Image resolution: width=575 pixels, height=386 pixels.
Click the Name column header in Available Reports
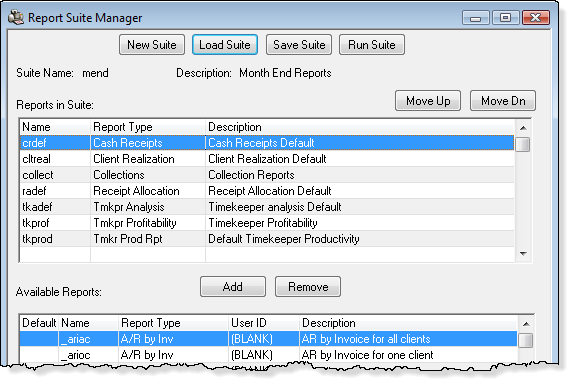[88, 323]
